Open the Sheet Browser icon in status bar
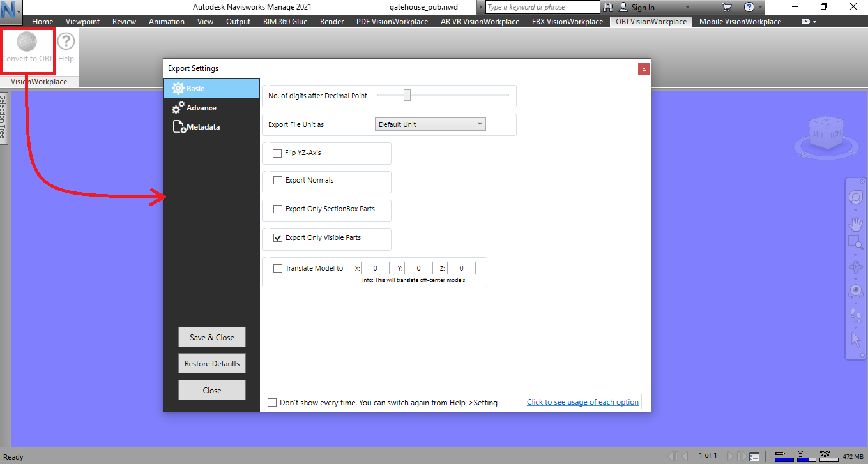Viewport: 868px width, 464px height. pyautogui.click(x=754, y=456)
